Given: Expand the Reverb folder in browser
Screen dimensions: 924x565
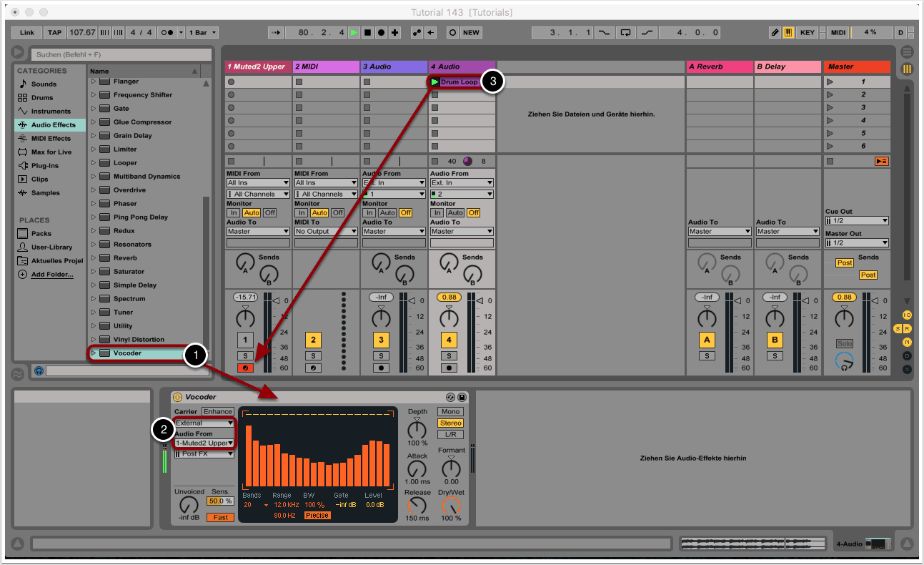Looking at the screenshot, I should [x=93, y=258].
